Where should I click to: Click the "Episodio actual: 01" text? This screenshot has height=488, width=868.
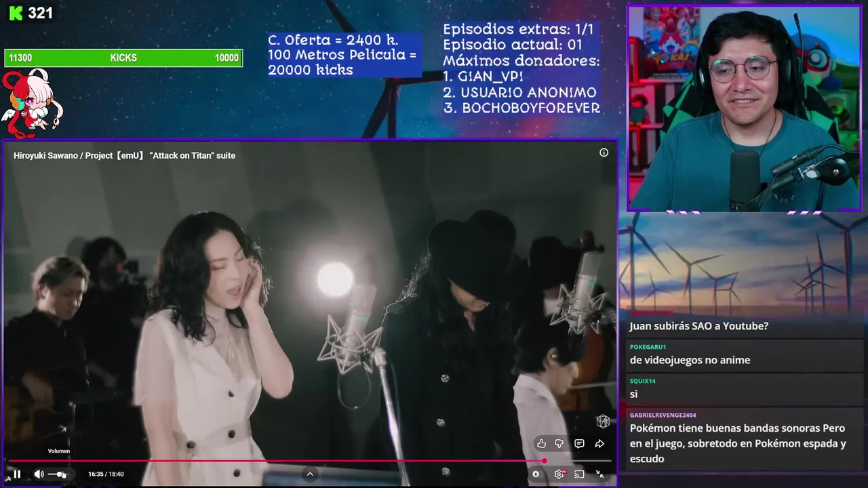tap(513, 45)
